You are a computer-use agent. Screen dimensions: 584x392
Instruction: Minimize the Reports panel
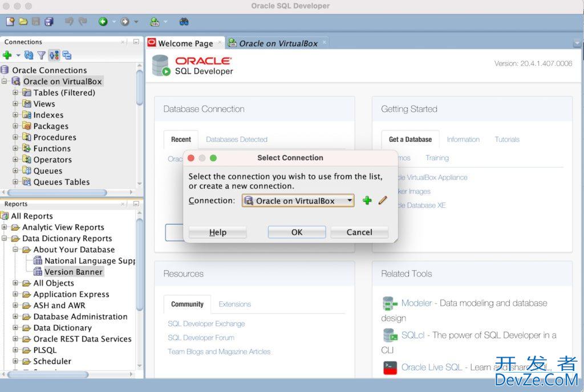tap(136, 204)
